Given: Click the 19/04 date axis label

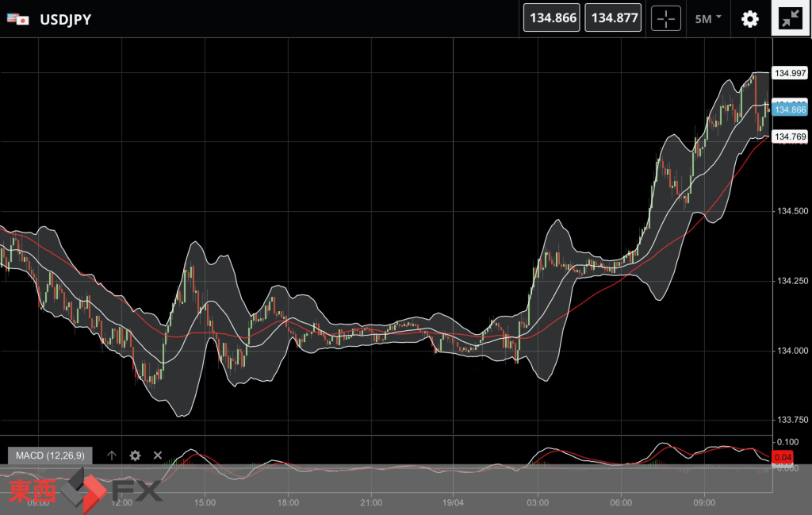Looking at the screenshot, I should pyautogui.click(x=453, y=502).
